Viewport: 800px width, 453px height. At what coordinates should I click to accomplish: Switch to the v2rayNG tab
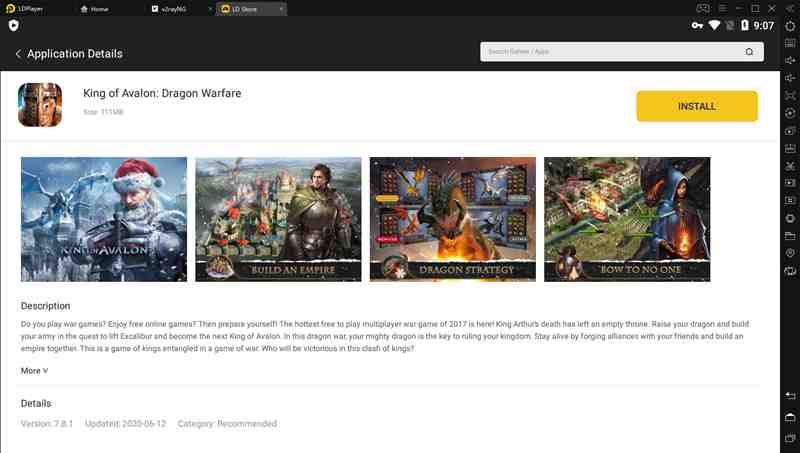169,9
